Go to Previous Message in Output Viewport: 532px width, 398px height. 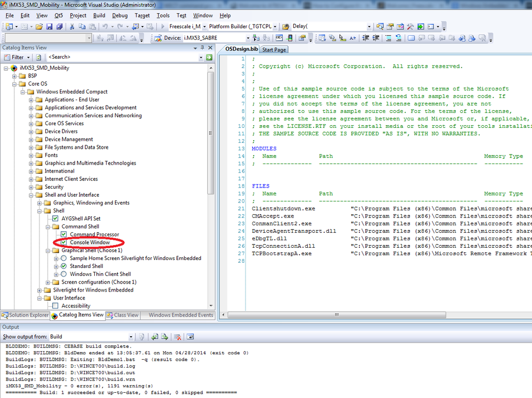point(155,337)
